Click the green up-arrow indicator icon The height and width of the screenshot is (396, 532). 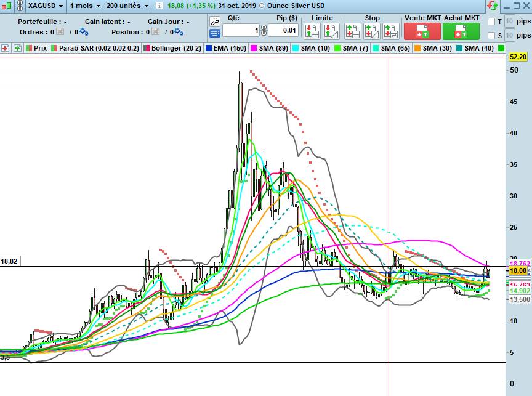pos(17,47)
